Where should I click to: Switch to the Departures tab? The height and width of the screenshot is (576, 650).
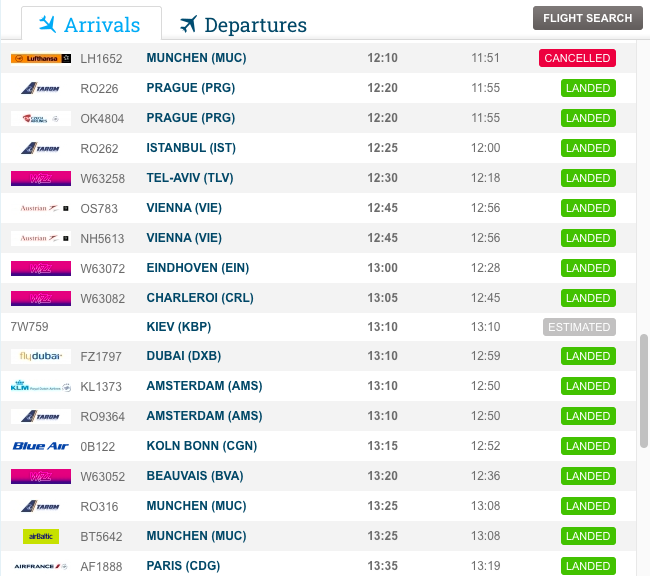pyautogui.click(x=243, y=25)
